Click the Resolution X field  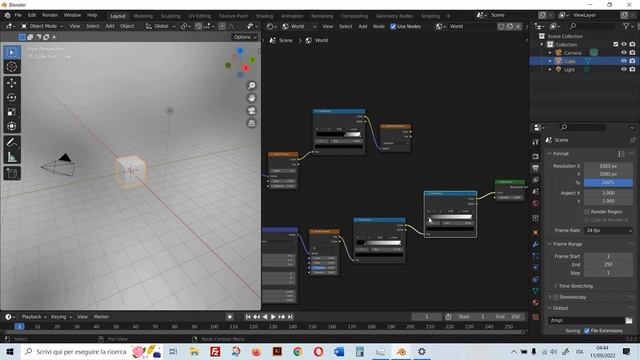pos(609,166)
